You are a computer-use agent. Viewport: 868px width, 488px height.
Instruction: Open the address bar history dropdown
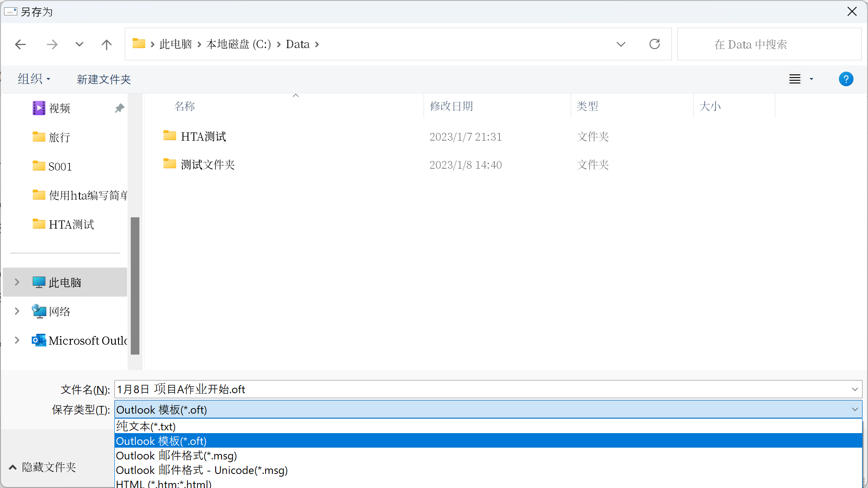(621, 44)
